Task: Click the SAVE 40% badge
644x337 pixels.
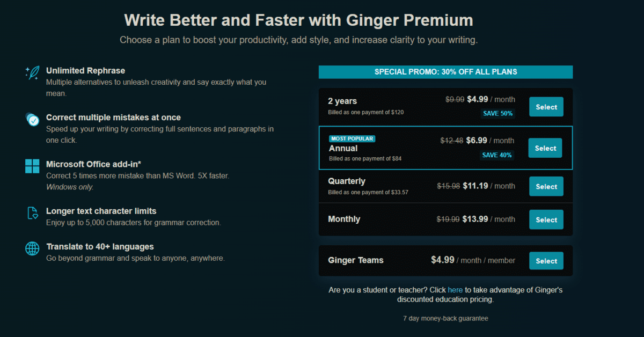Action: coord(497,155)
